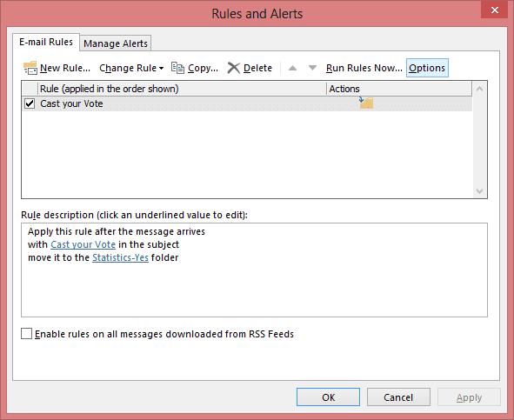
Task: Click the Rule column header
Action: tap(182, 89)
